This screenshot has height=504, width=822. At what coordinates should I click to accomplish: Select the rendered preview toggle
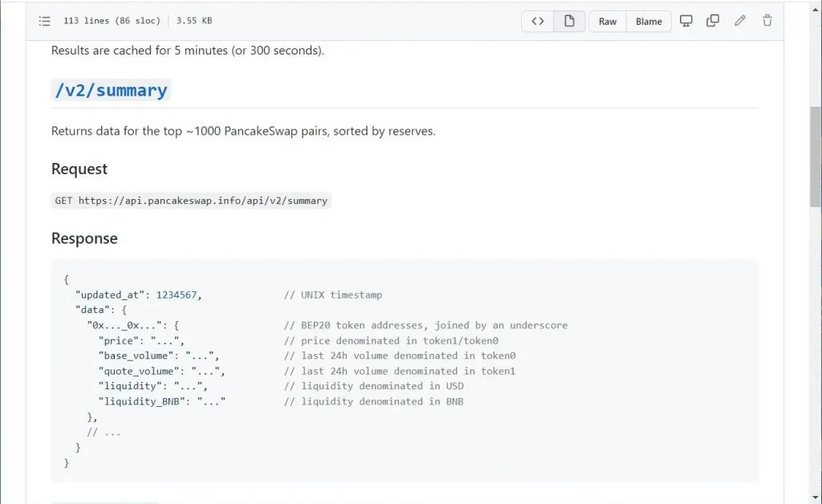[x=569, y=21]
